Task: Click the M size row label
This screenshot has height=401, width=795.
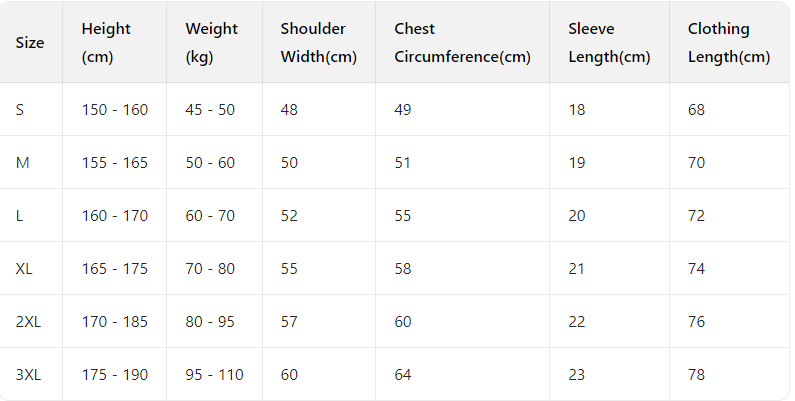Action: 22,163
